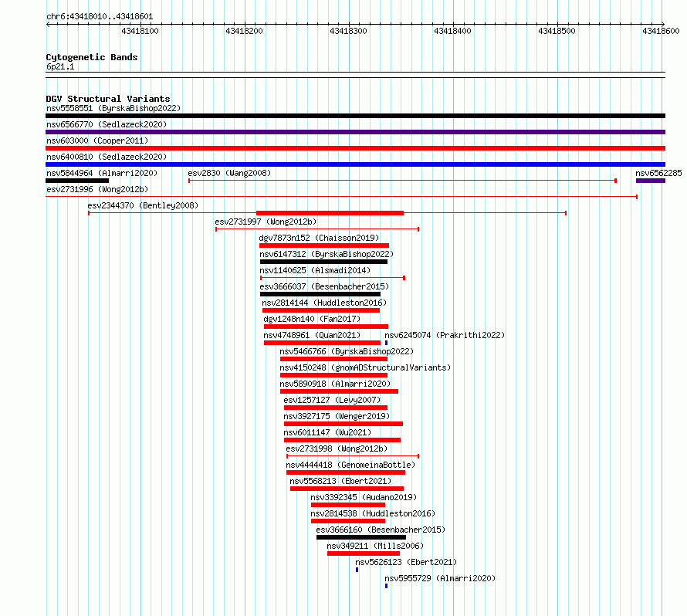The image size is (687, 616).
Task: Select nsv4748961 (Quan2021) variant
Action: pos(312,335)
